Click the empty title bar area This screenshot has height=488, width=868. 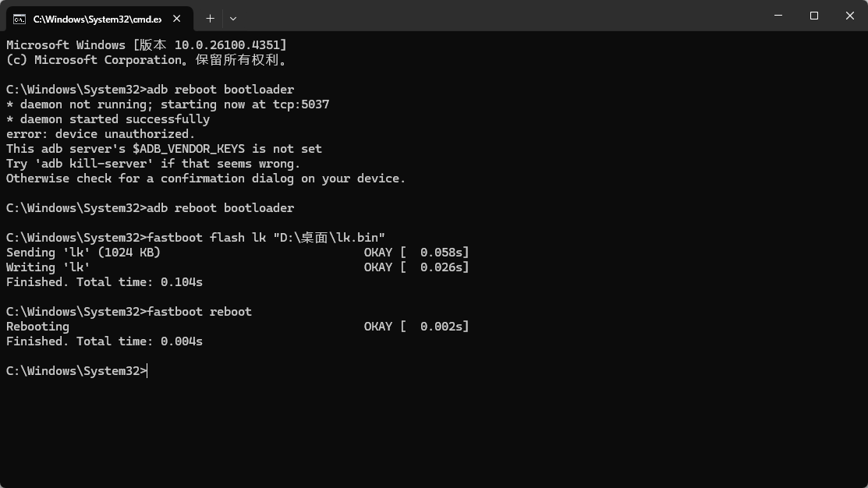click(x=498, y=16)
